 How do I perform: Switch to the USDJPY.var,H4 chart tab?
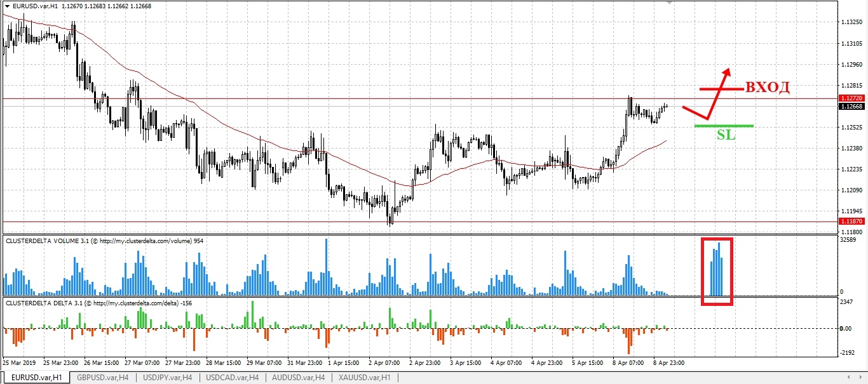168,378
